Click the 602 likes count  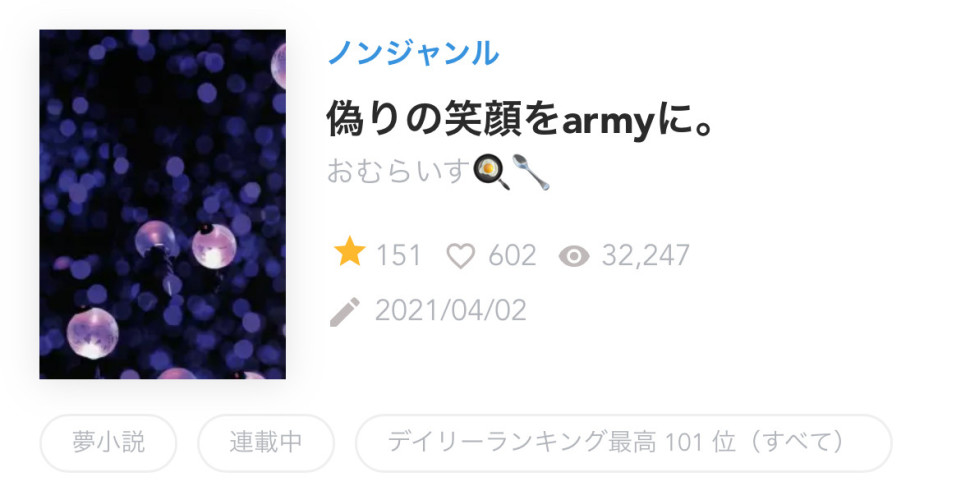[x=512, y=255]
